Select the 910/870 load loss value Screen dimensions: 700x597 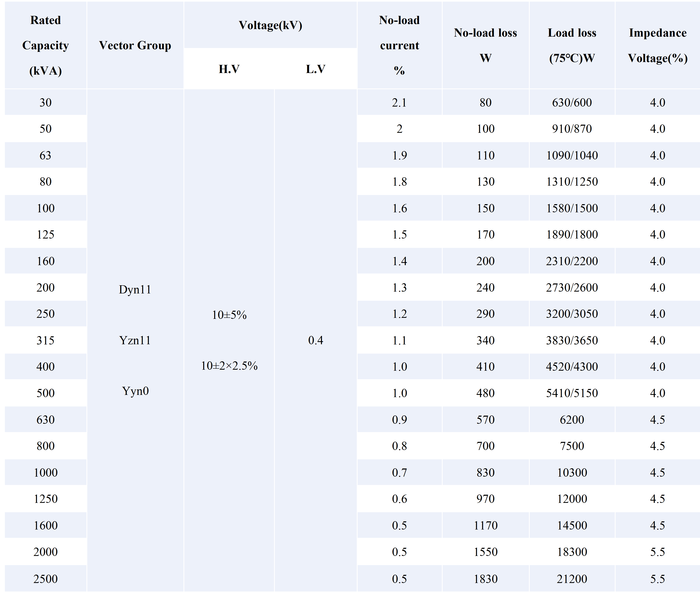(x=572, y=129)
